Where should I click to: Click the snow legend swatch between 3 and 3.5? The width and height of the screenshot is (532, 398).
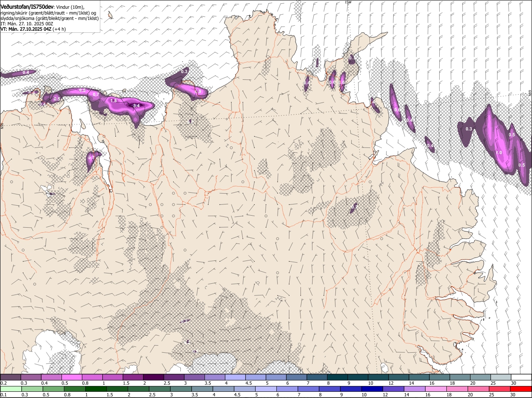coord(194,377)
